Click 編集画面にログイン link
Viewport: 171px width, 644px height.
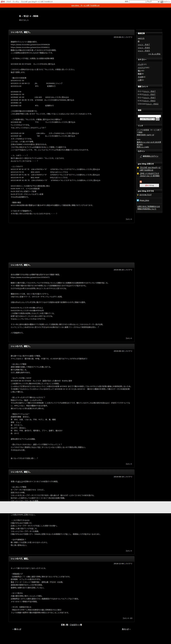pyautogui.click(x=150, y=156)
